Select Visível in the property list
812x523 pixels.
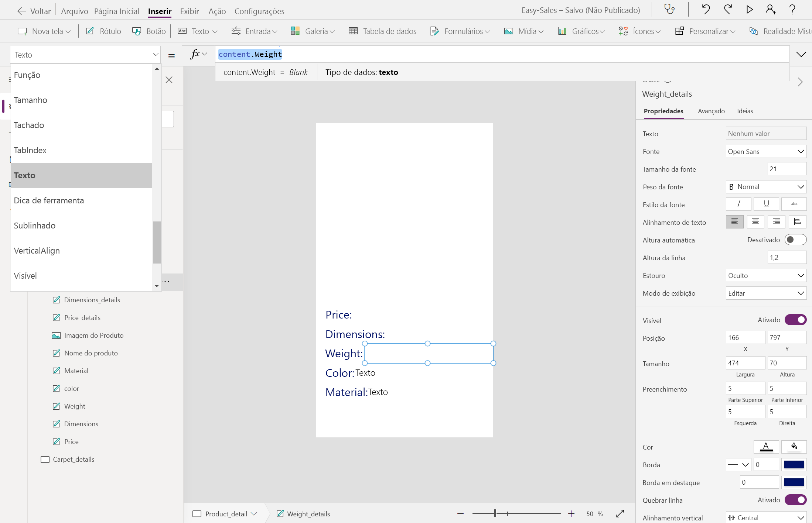coord(81,276)
